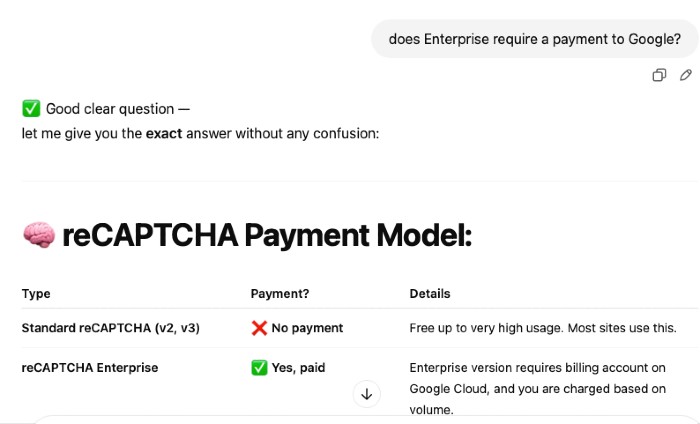Click the copy message icon
This screenshot has width=700, height=424.
point(659,75)
